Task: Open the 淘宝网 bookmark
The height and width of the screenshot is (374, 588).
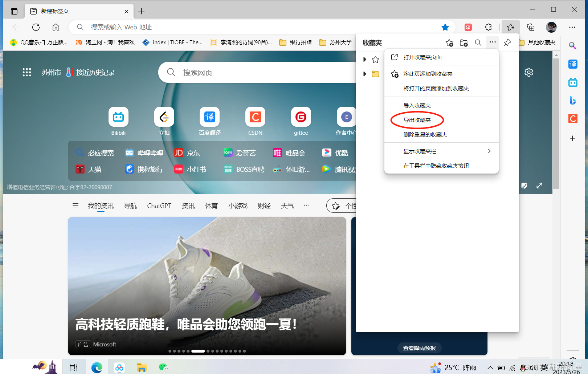Action: 105,42
